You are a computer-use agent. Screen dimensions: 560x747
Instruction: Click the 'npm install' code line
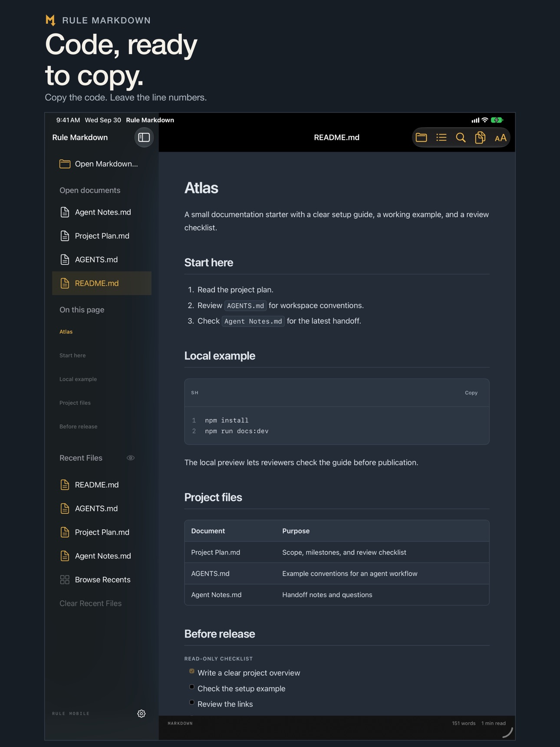pos(227,420)
